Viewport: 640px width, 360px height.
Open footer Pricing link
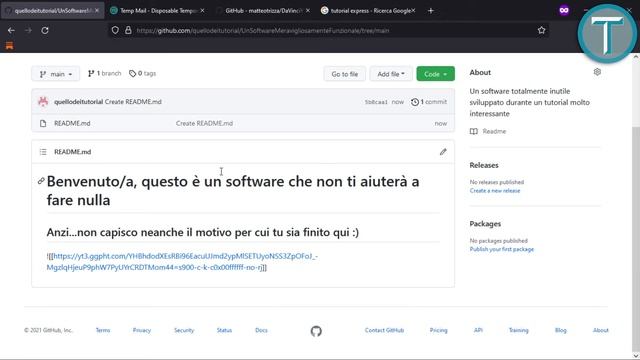coord(438,330)
